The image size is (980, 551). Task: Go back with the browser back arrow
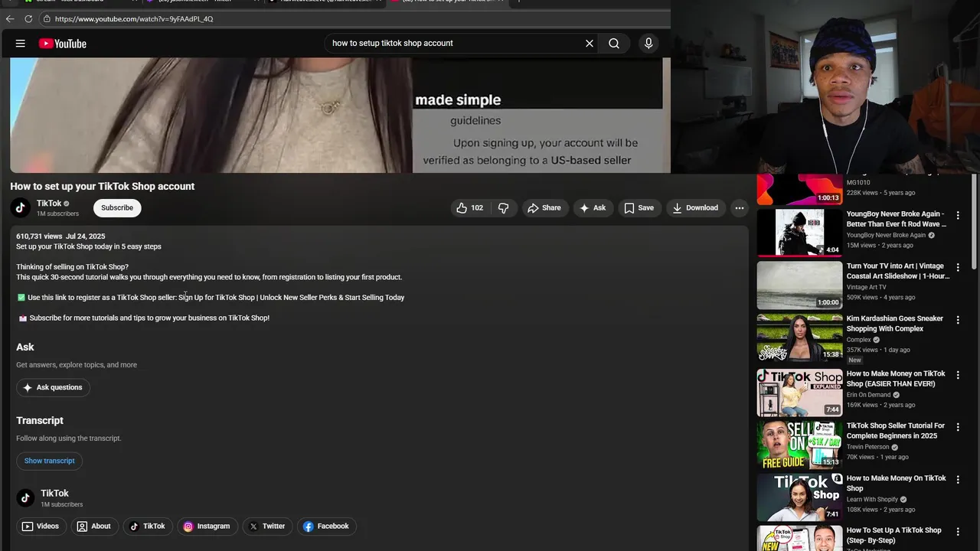coord(10,18)
